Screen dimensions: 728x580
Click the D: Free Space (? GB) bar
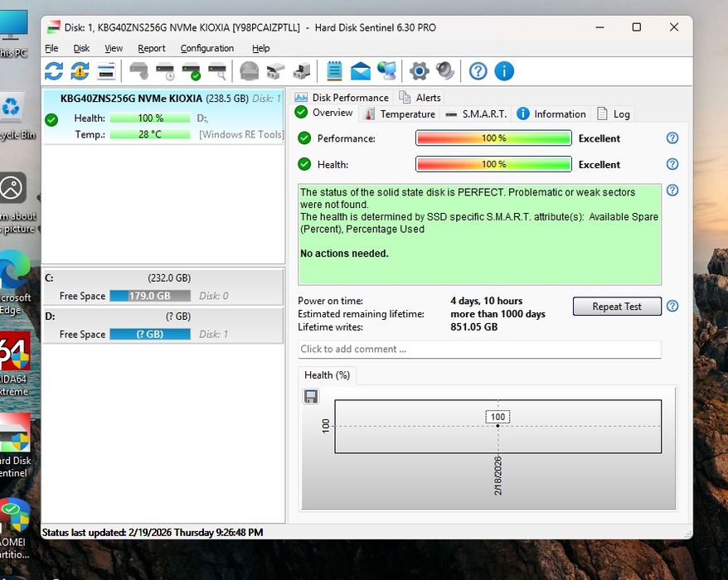(150, 334)
